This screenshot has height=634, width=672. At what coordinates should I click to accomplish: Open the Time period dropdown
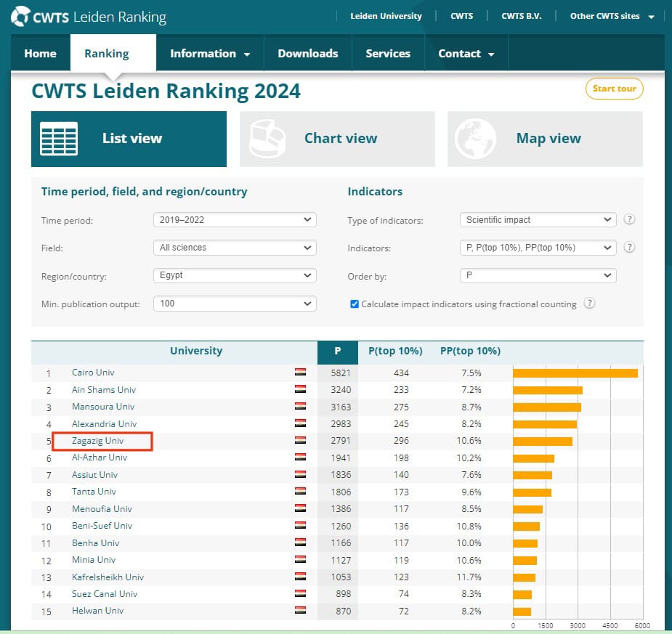tap(235, 219)
